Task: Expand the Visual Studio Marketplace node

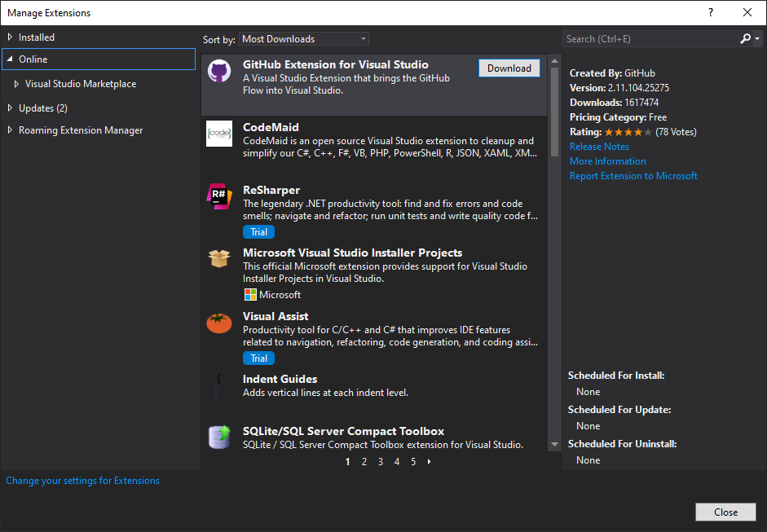Action: [16, 84]
